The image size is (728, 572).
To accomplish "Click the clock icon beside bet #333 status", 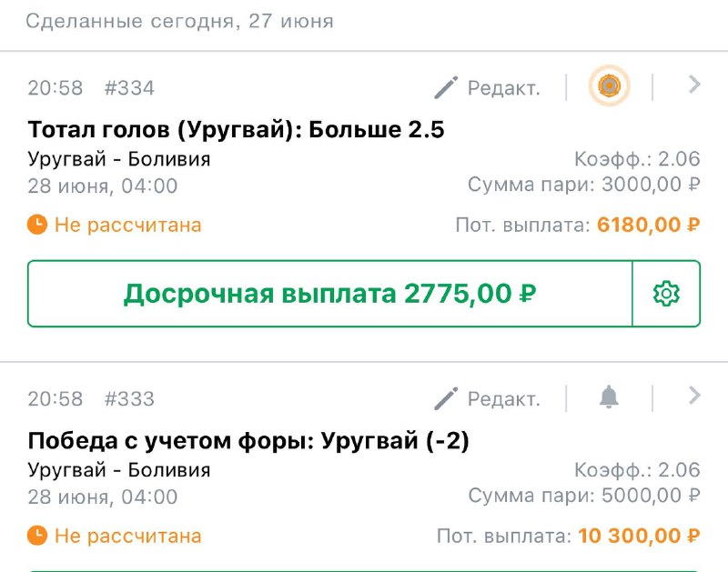I will pos(37,536).
